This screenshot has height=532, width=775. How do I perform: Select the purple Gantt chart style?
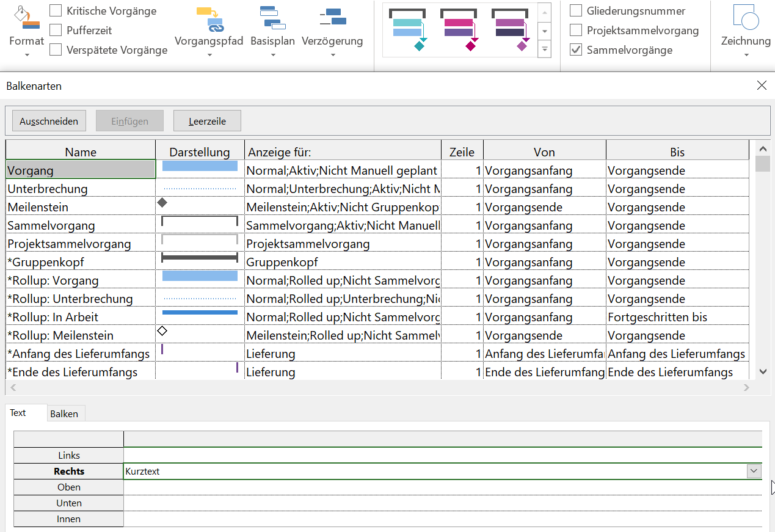tap(510, 30)
